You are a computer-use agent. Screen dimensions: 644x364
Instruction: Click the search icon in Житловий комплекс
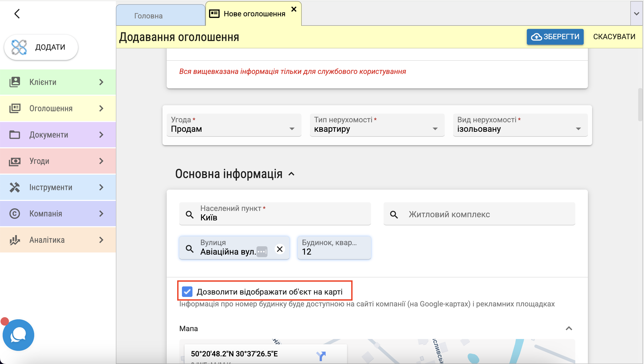(394, 215)
